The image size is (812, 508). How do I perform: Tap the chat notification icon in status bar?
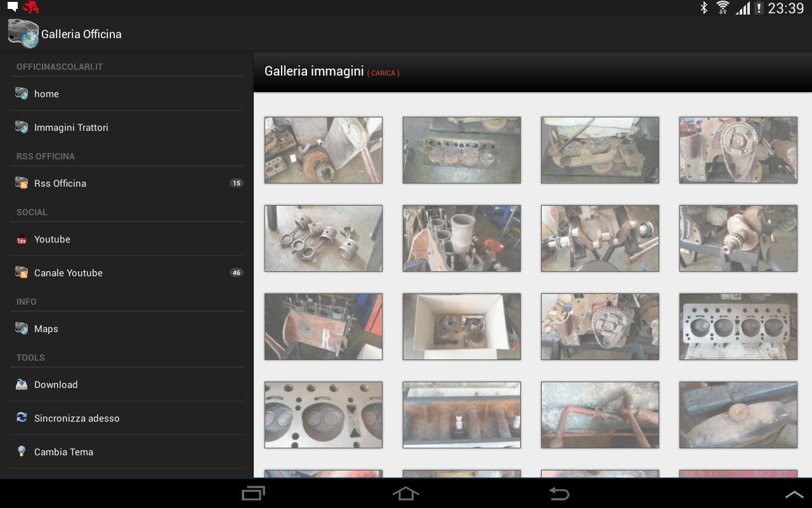coord(12,8)
